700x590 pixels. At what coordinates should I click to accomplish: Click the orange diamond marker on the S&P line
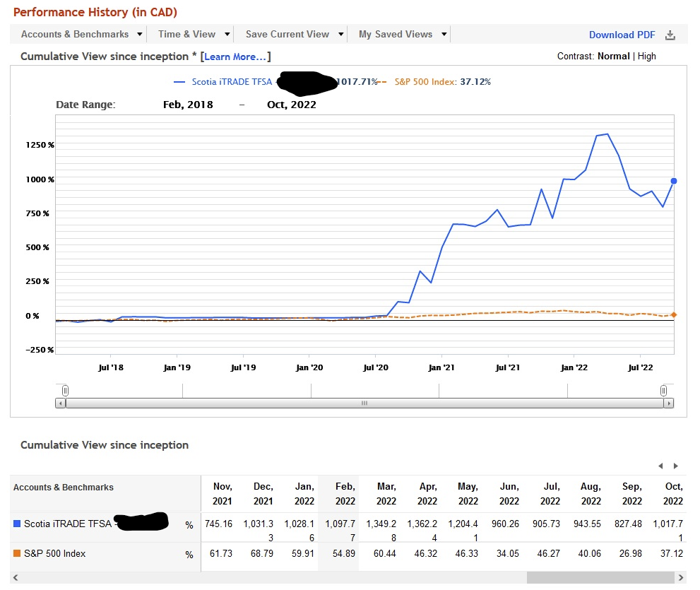pos(674,315)
